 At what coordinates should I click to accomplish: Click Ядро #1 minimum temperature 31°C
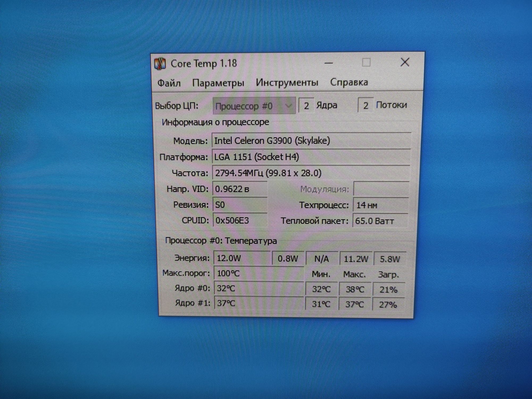(321, 304)
